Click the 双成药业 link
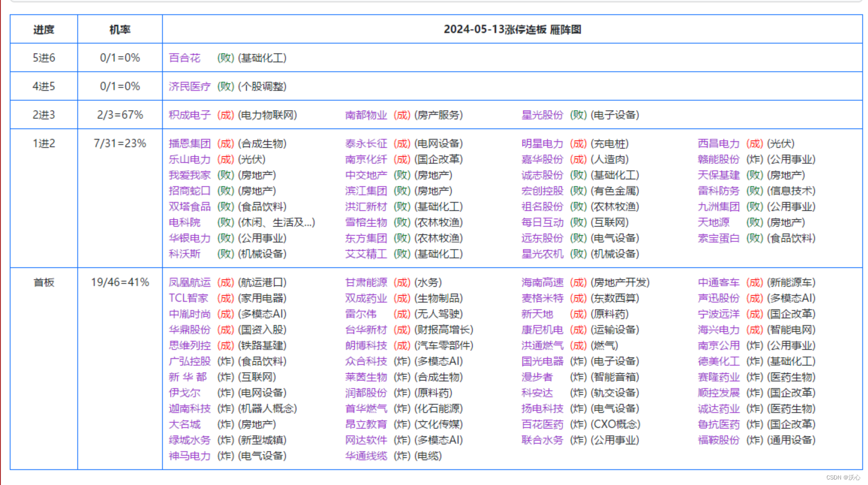This screenshot has height=485, width=868. 366,298
